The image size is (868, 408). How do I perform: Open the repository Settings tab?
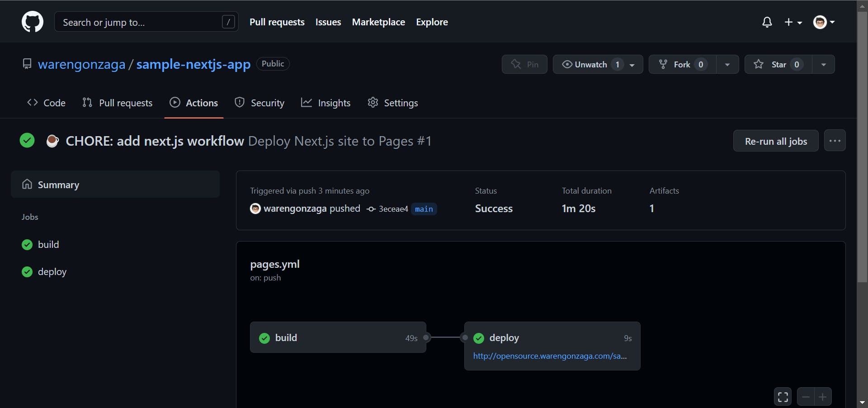pyautogui.click(x=393, y=103)
